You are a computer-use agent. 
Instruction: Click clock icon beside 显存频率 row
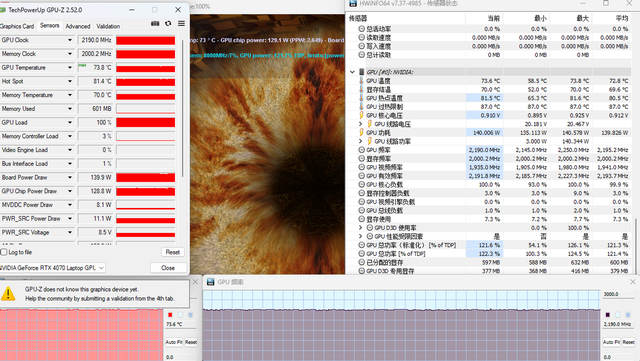361,158
